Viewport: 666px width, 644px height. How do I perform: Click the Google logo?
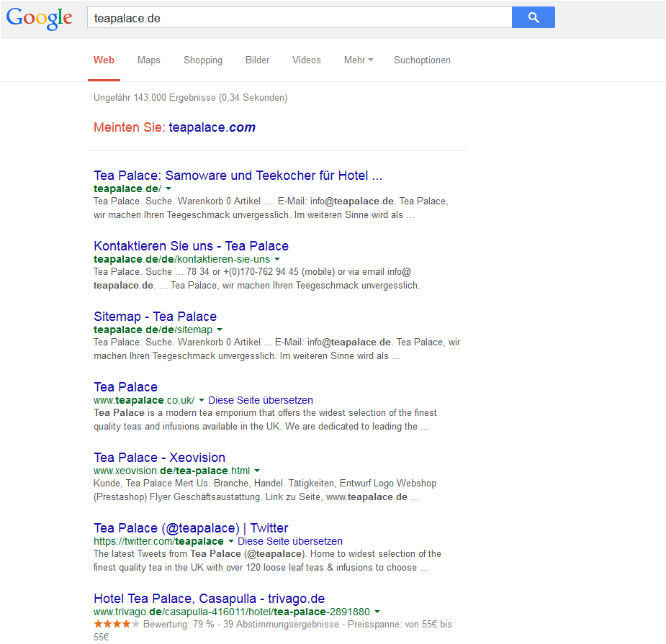[x=39, y=18]
